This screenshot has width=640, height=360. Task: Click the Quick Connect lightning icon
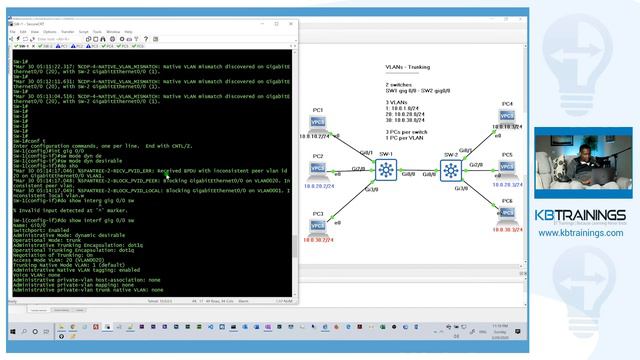pyautogui.click(x=18, y=39)
